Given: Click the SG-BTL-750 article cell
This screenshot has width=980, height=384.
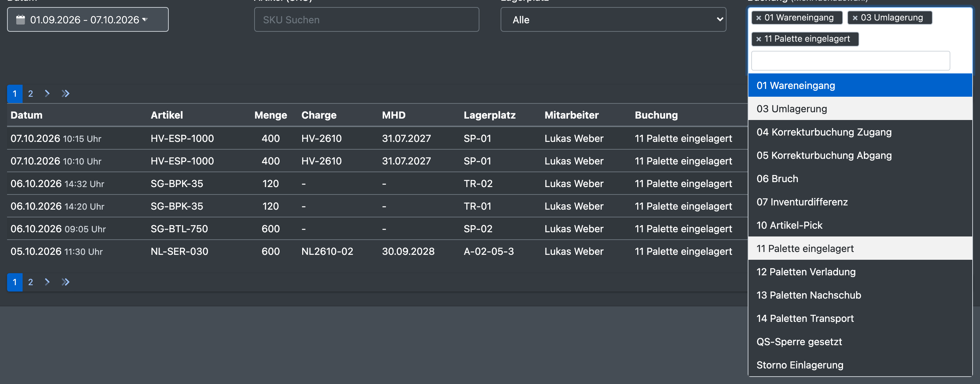Looking at the screenshot, I should pyautogui.click(x=179, y=228).
